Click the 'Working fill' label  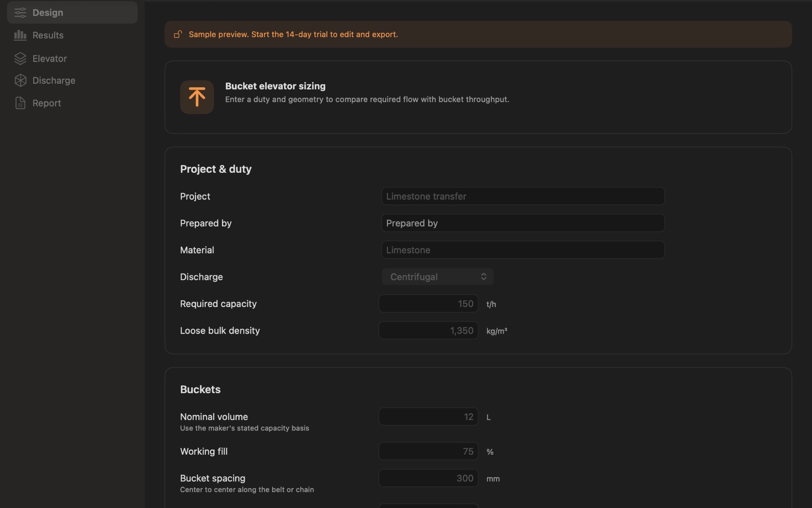204,451
